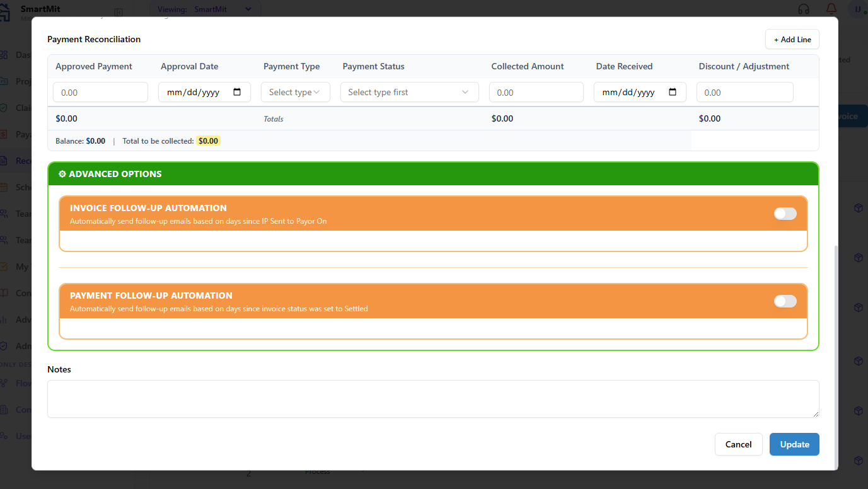Click the Add Line button

(x=792, y=39)
